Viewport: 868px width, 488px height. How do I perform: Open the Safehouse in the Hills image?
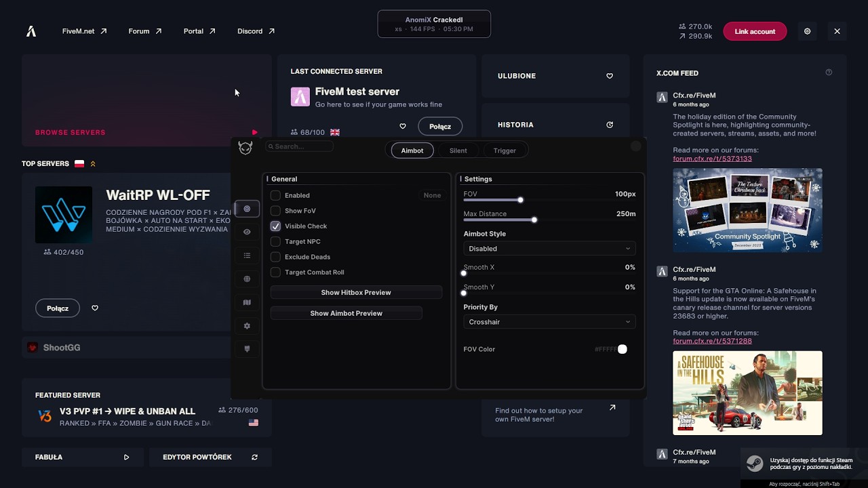click(x=747, y=393)
